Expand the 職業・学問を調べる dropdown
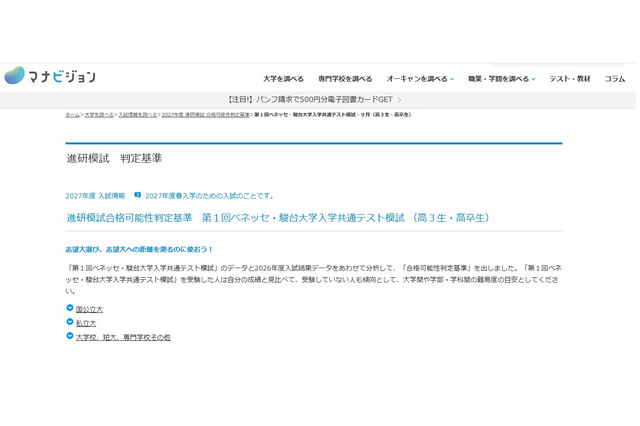Screen dimensions: 640x426 pyautogui.click(x=502, y=79)
